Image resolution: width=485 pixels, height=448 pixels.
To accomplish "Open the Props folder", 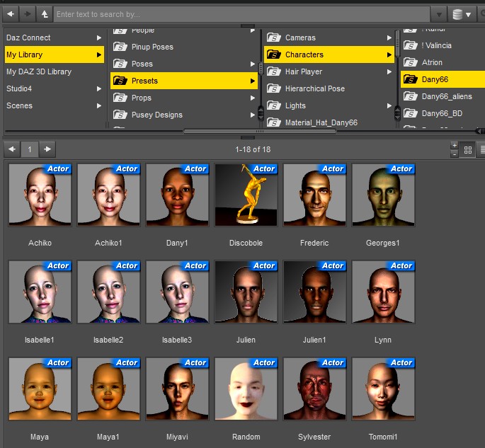I will click(x=183, y=98).
